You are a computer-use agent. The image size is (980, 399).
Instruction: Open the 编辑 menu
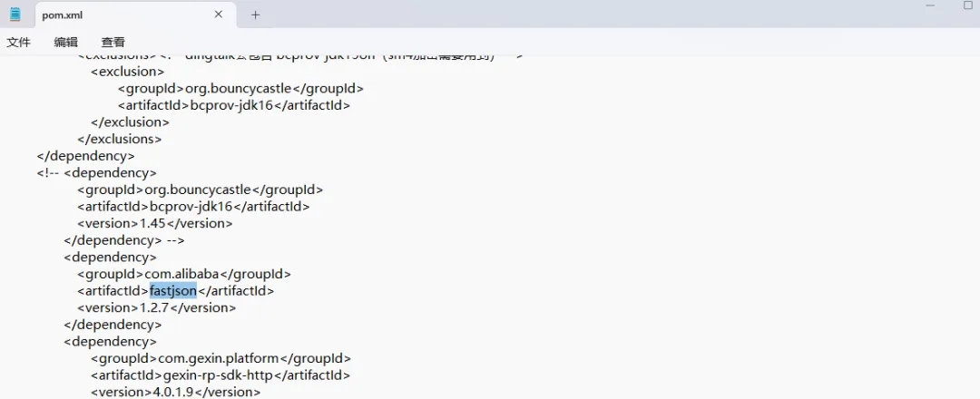[x=65, y=43]
